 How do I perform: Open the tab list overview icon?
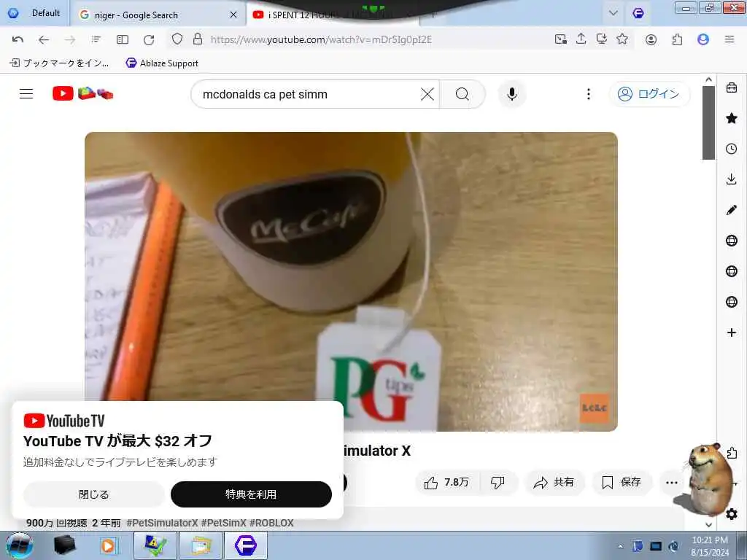[96, 39]
